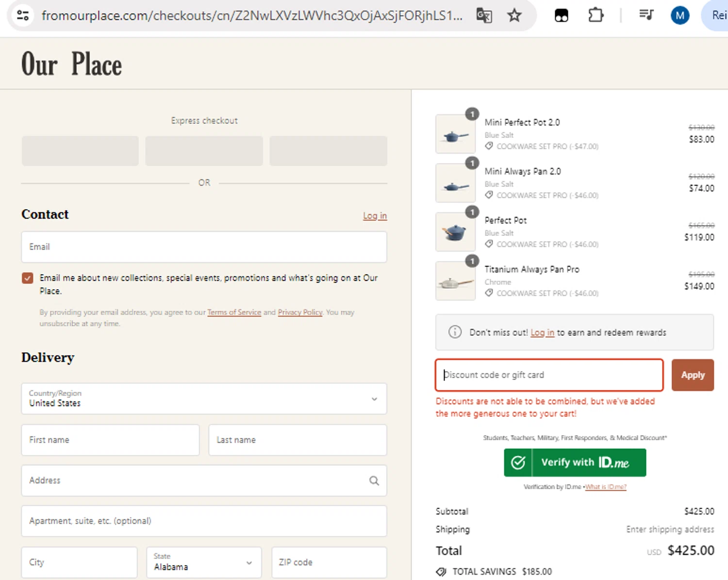728x580 pixels.
Task: Open the Country/Region dropdown
Action: tap(204, 398)
